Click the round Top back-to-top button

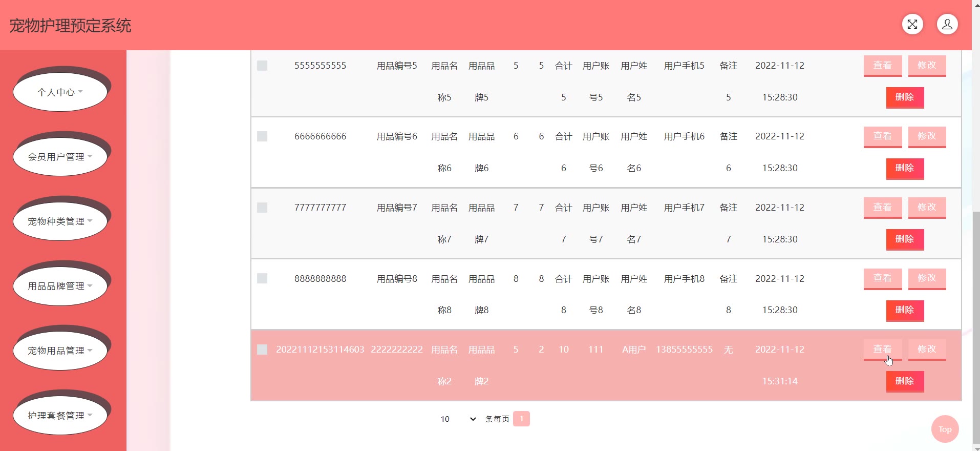pyautogui.click(x=945, y=429)
